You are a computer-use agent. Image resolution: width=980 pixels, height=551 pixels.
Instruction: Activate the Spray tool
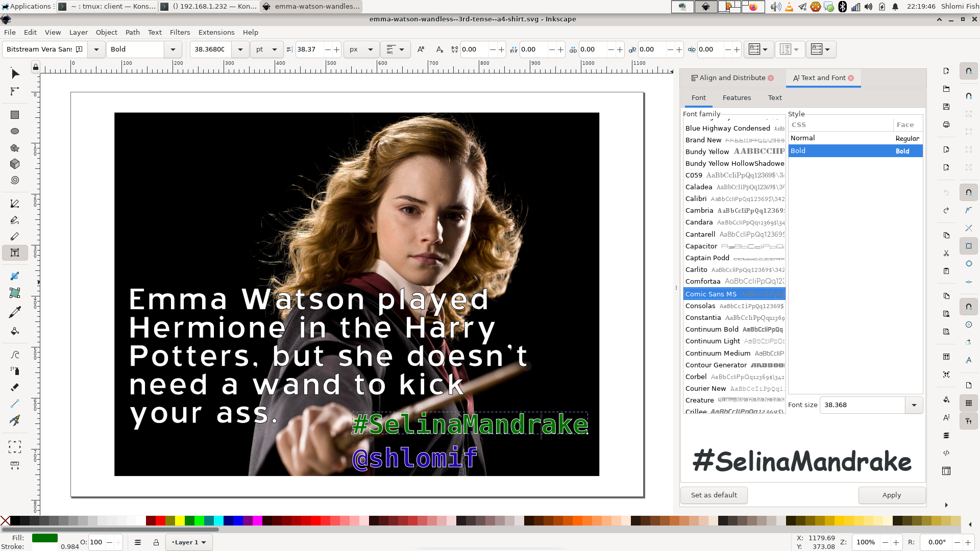tap(15, 371)
